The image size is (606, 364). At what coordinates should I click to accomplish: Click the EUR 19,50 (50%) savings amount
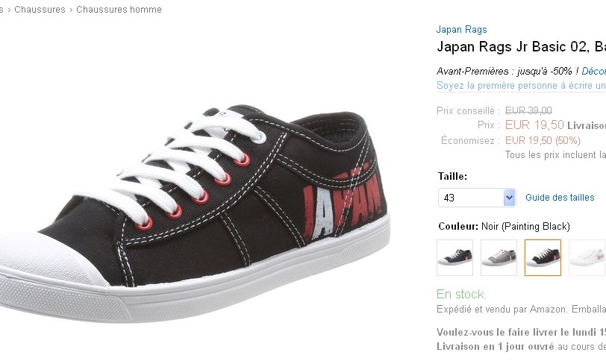[x=543, y=139]
